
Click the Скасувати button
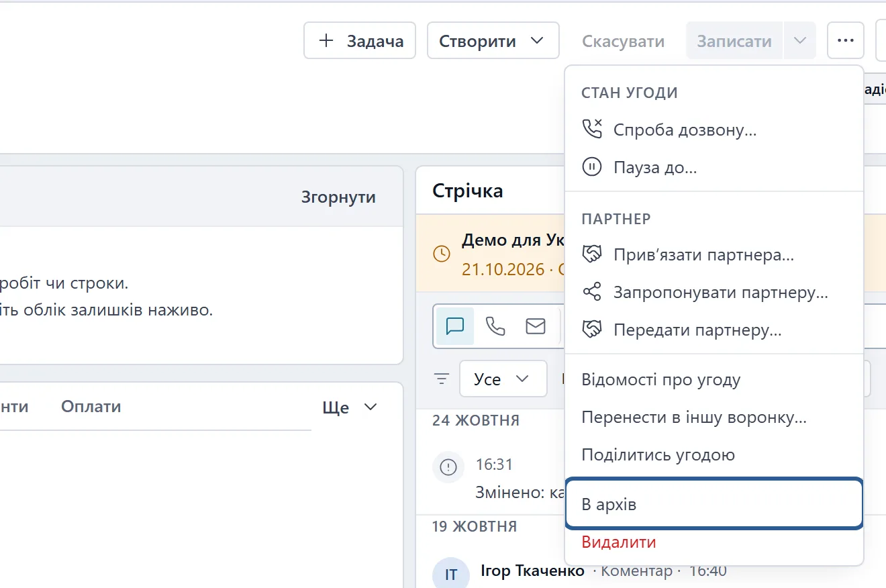624,41
